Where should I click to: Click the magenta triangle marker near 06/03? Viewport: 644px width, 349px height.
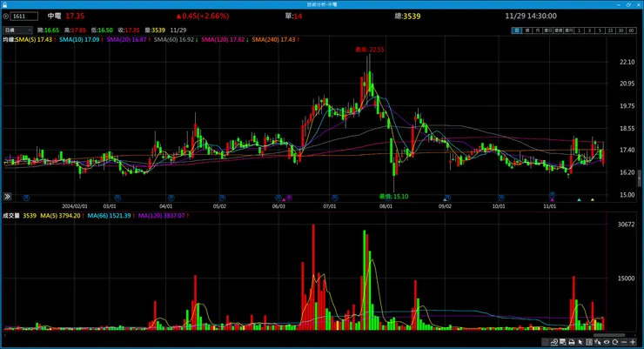click(284, 199)
